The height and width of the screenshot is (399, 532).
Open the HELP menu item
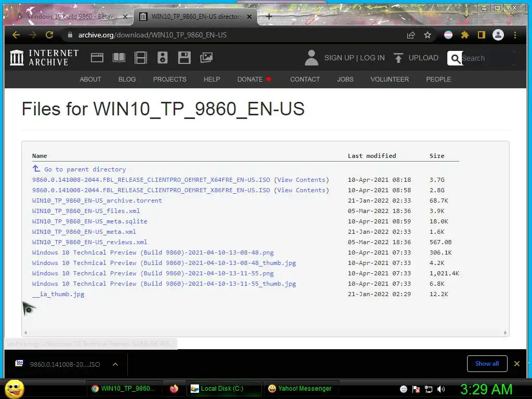[212, 79]
